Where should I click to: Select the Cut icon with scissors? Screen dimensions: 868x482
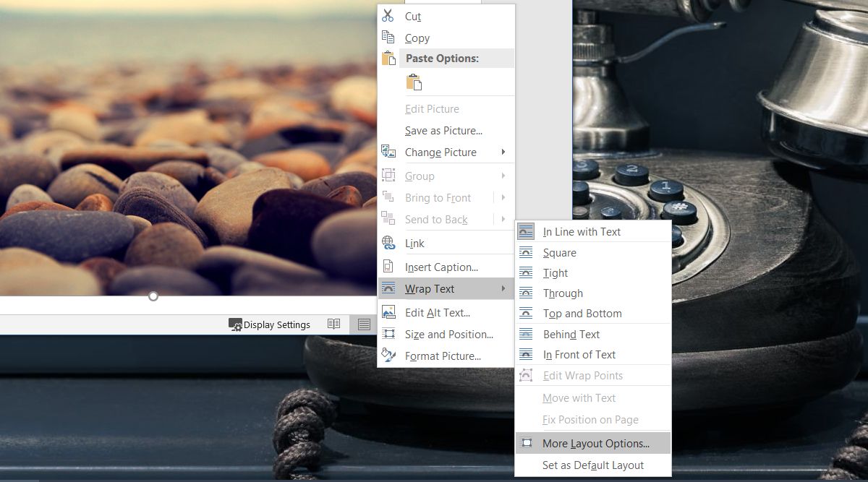[388, 16]
